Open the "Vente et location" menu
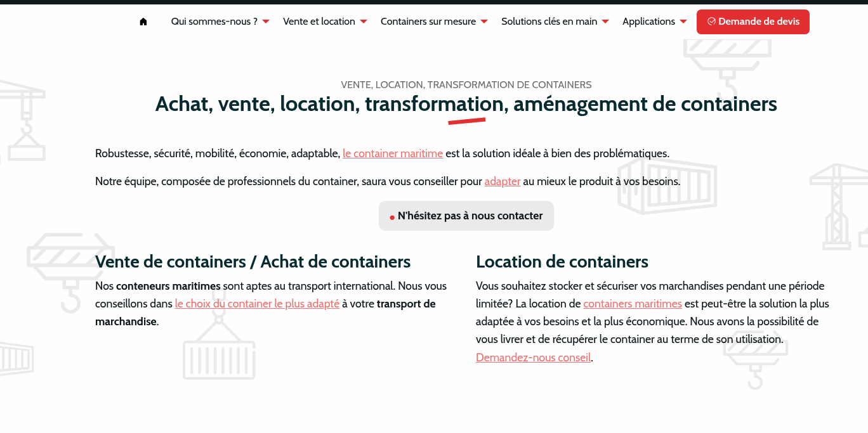 [x=319, y=22]
